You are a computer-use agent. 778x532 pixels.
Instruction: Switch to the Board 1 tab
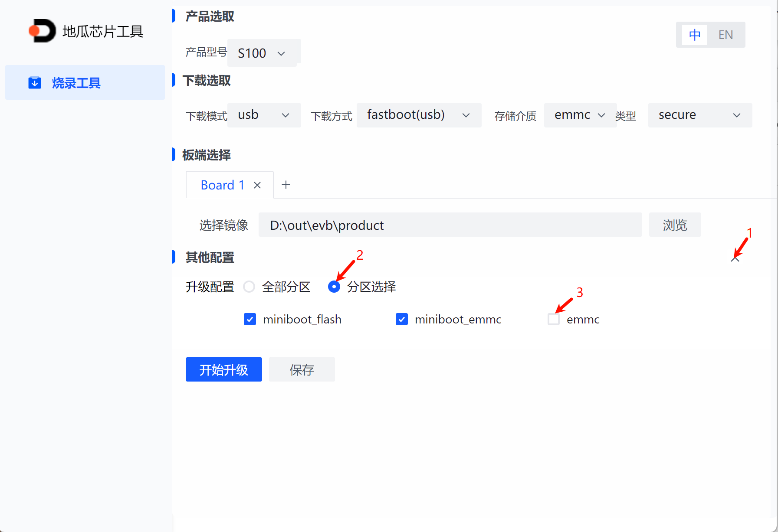(222, 185)
